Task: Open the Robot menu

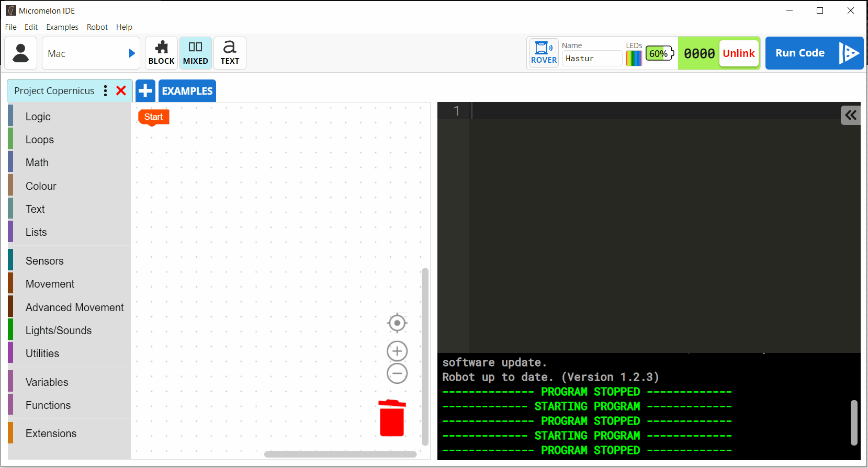Action: click(97, 27)
